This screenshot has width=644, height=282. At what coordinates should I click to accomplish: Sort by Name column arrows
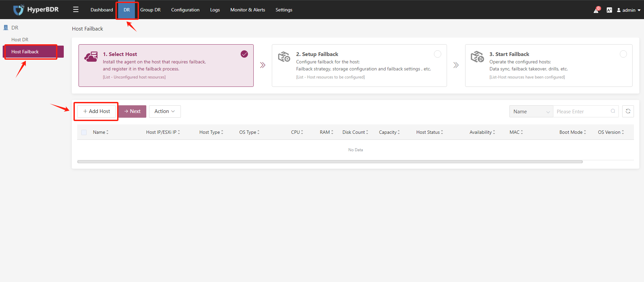pyautogui.click(x=107, y=132)
